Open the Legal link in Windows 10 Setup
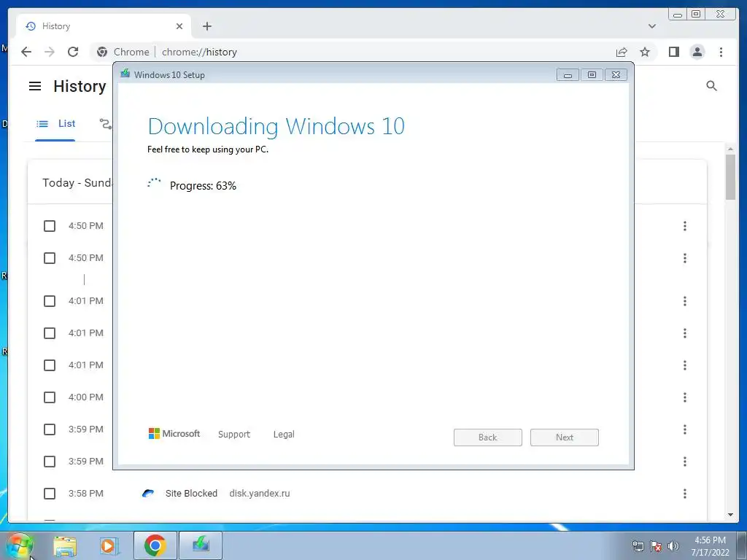This screenshot has width=747, height=560. pos(284,435)
